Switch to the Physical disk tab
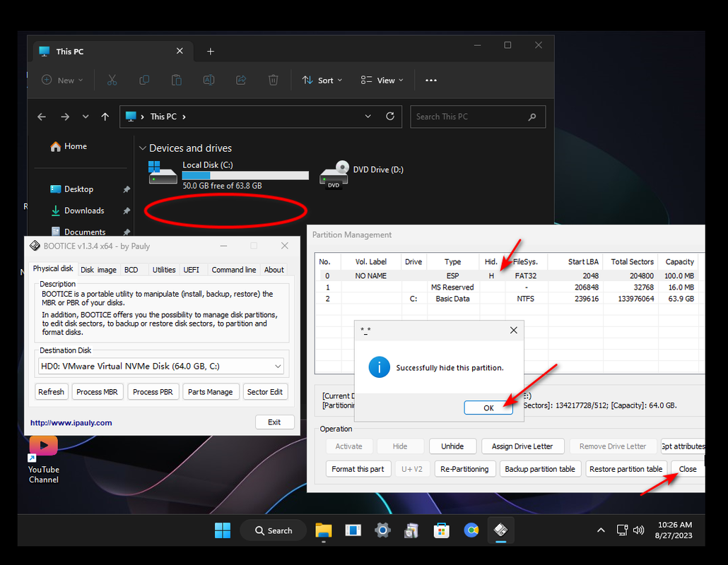Viewport: 728px width, 565px height. pyautogui.click(x=53, y=268)
